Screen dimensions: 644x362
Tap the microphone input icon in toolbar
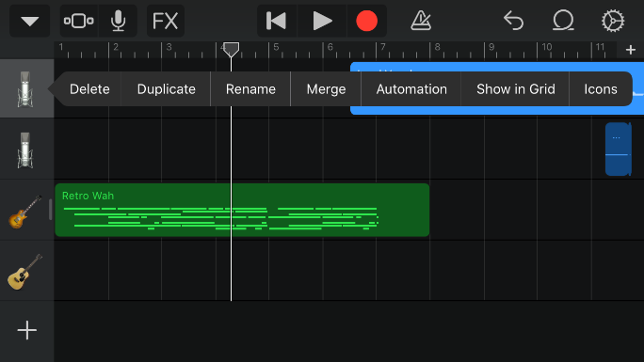[119, 21]
